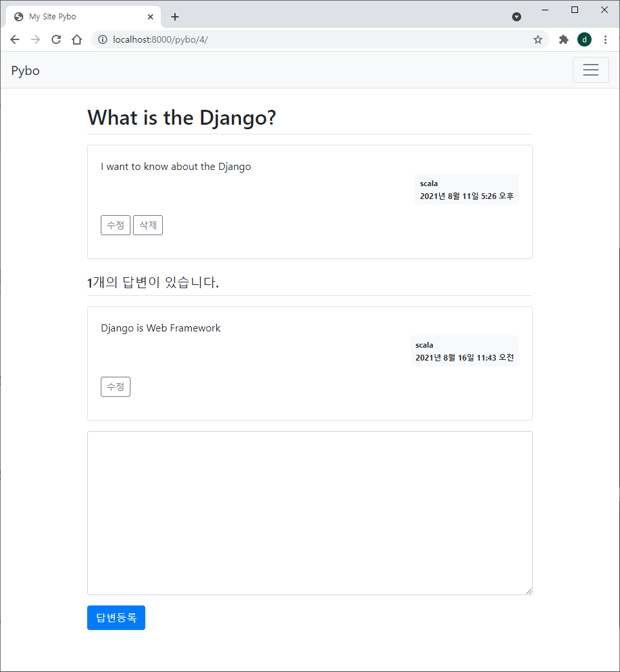The image size is (620, 672).
Task: Open the extensions puzzle icon
Action: pos(563,40)
